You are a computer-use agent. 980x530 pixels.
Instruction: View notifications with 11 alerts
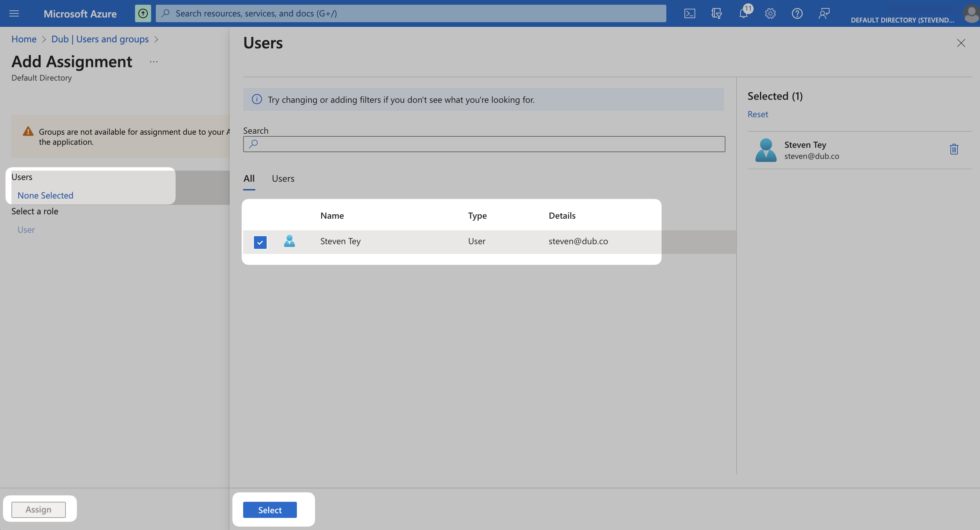click(x=743, y=13)
